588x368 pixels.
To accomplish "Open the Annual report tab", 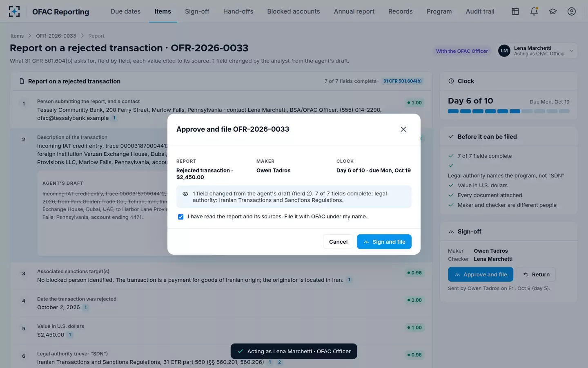I will click(354, 11).
